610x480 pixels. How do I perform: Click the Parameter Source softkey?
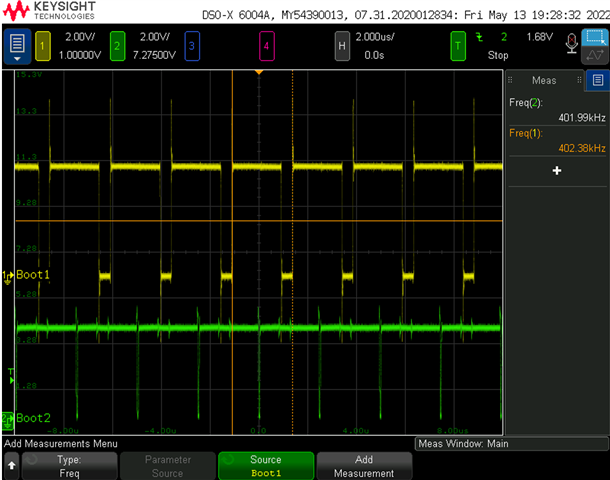click(x=168, y=466)
